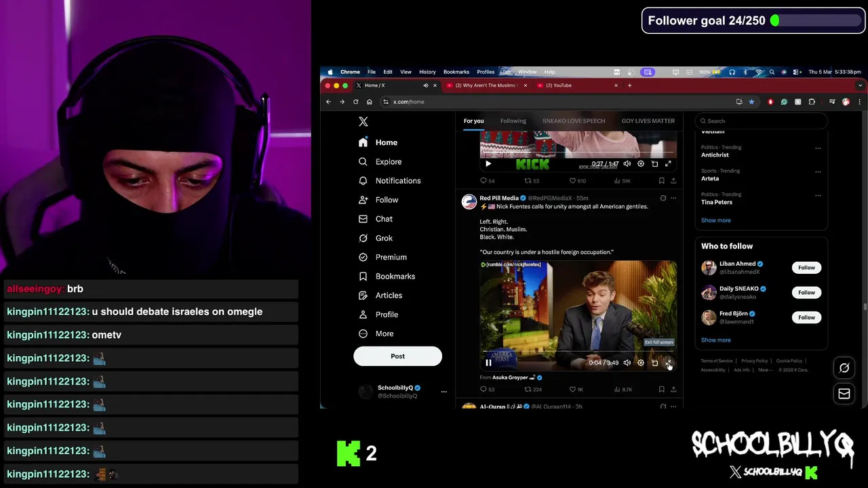
Task: Play the KICK video above
Action: [488, 163]
